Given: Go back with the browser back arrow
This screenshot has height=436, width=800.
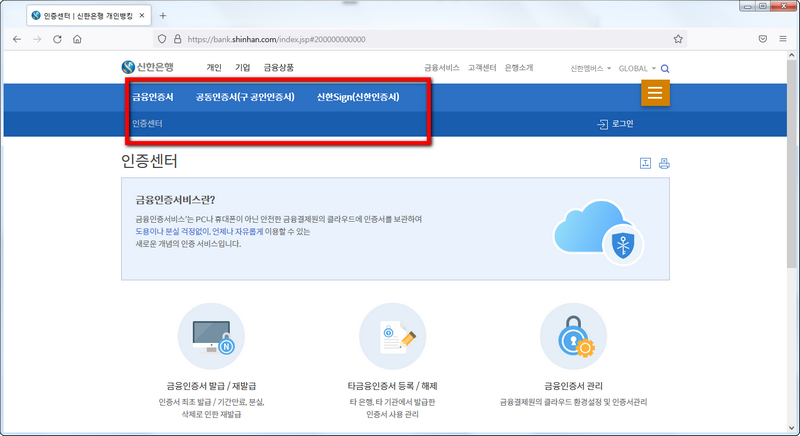Looking at the screenshot, I should click(17, 39).
